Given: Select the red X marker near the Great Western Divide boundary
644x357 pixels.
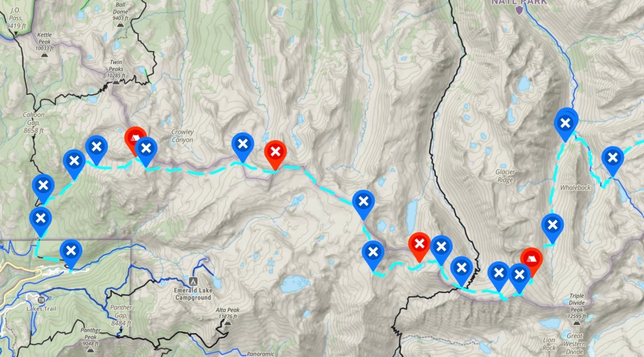Looking at the screenshot, I should tap(419, 244).
